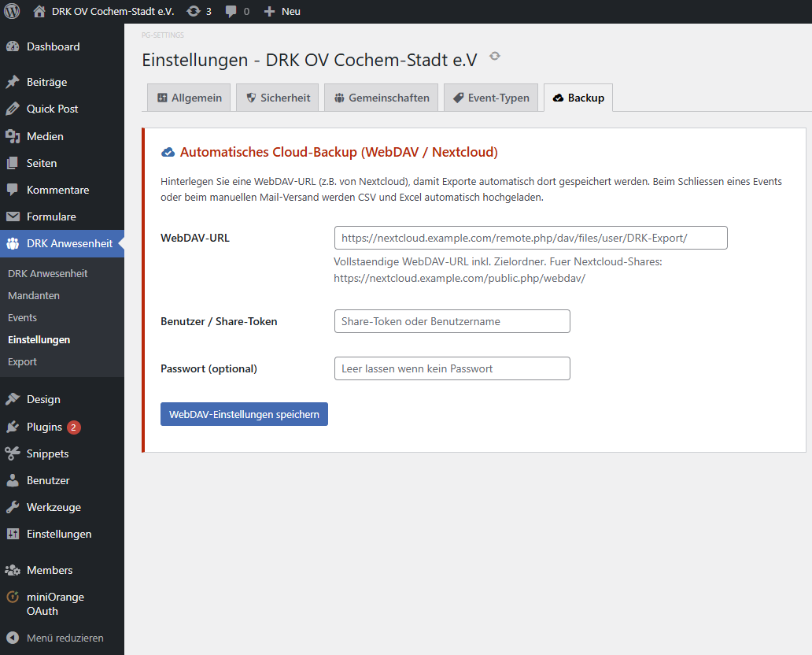
Task: Click the Members people icon
Action: point(13,570)
